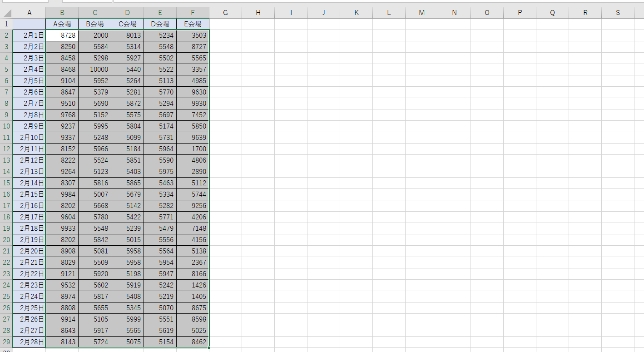Select row 1 header
The image size is (644, 352).
click(6, 24)
